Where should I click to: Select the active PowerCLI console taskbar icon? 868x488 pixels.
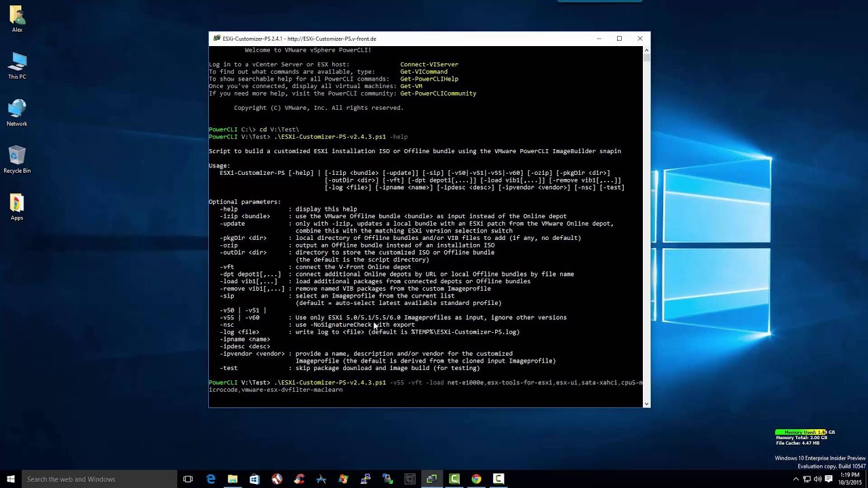click(432, 479)
